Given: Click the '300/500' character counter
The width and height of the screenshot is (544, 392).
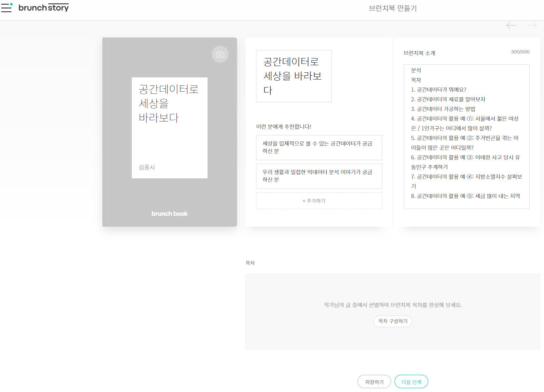Looking at the screenshot, I should [x=520, y=52].
